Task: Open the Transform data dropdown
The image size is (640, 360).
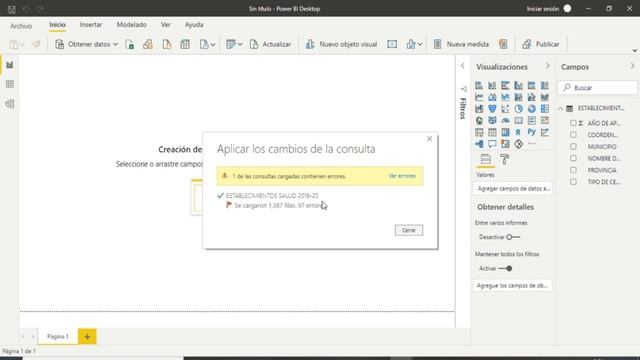Action: tap(234, 44)
